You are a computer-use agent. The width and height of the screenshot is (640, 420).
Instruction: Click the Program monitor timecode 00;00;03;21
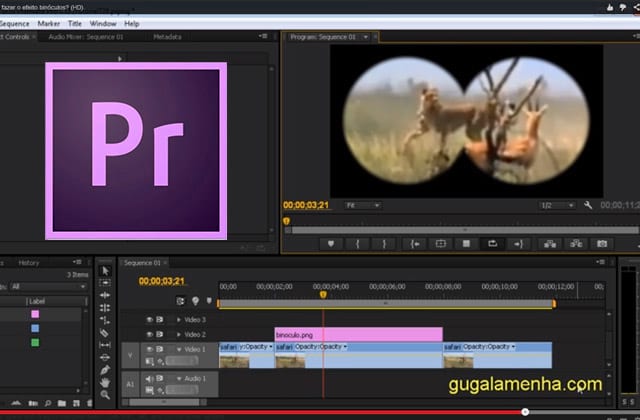(306, 205)
